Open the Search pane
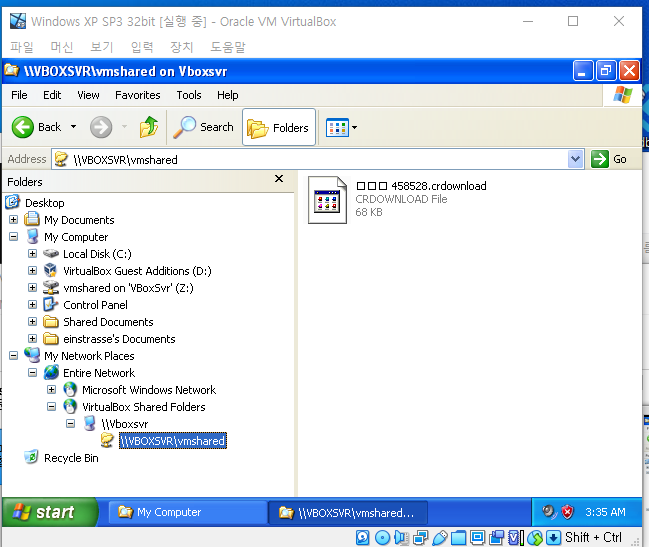 point(203,127)
